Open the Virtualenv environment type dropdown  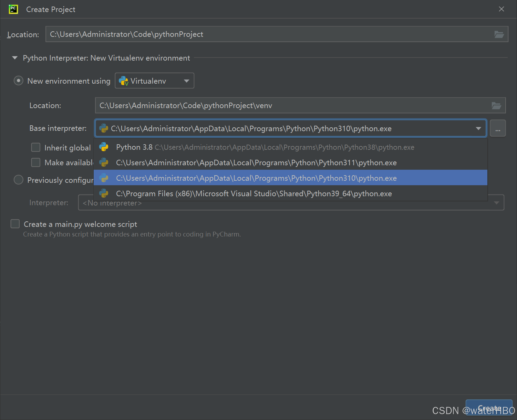click(x=155, y=81)
